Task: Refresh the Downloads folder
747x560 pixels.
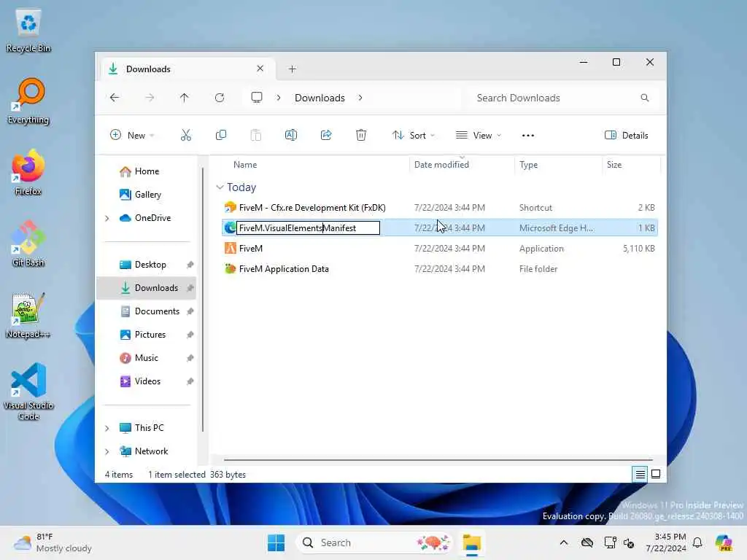Action: tap(219, 98)
